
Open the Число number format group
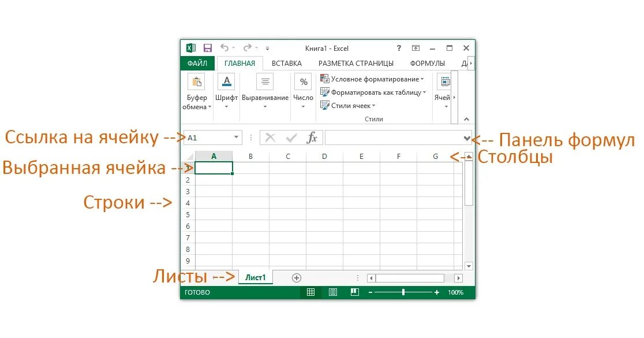tap(303, 92)
